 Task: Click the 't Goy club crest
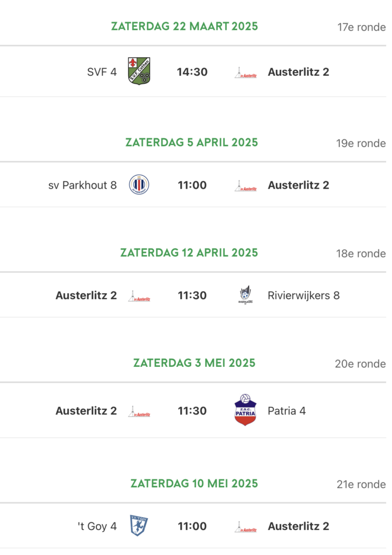point(139,525)
